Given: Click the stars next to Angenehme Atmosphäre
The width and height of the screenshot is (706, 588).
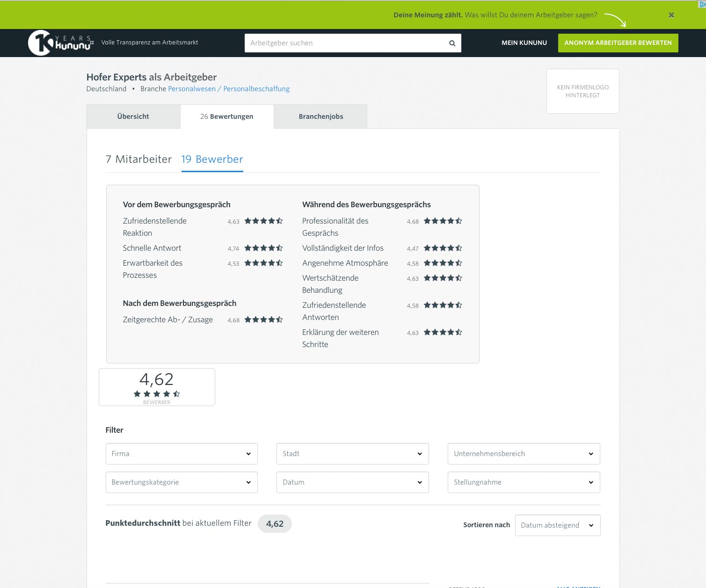Looking at the screenshot, I should [x=443, y=263].
